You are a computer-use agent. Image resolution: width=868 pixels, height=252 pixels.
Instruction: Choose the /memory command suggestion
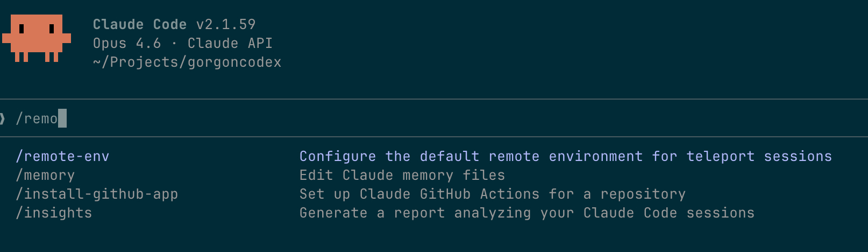[x=45, y=176]
